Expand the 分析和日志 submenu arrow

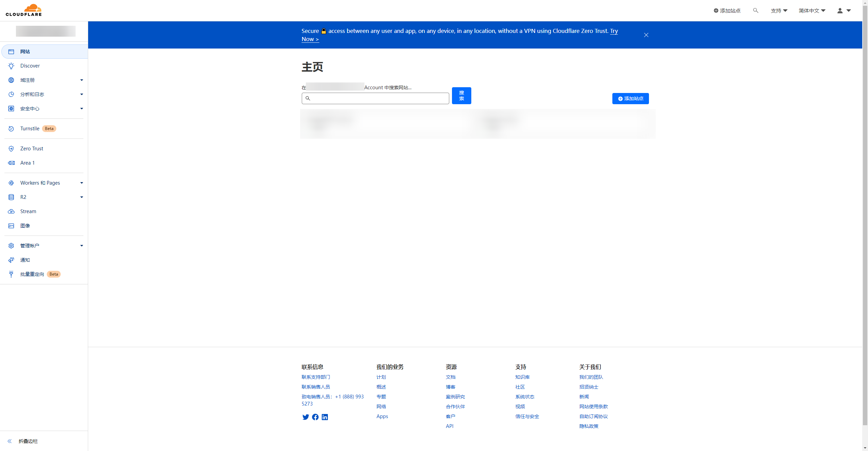pyautogui.click(x=81, y=94)
